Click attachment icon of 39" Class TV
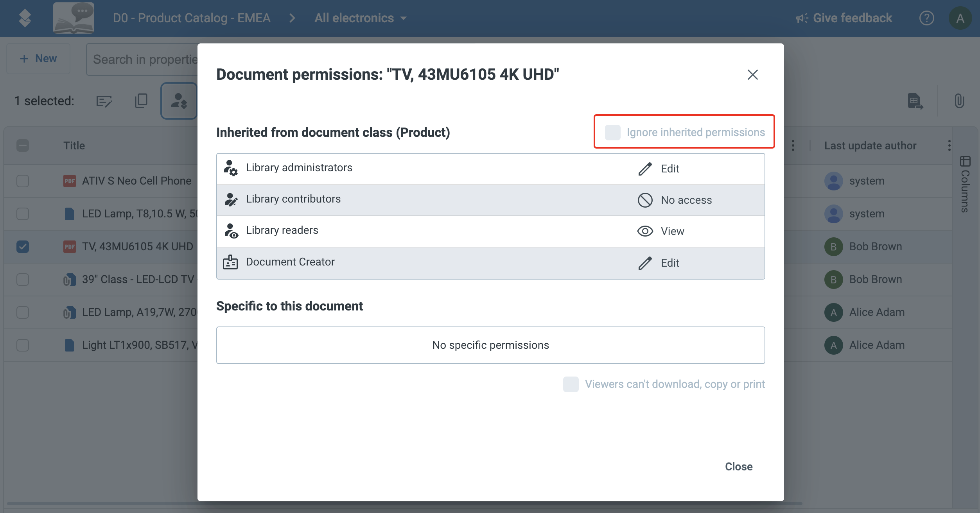This screenshot has width=980, height=513. (70, 280)
